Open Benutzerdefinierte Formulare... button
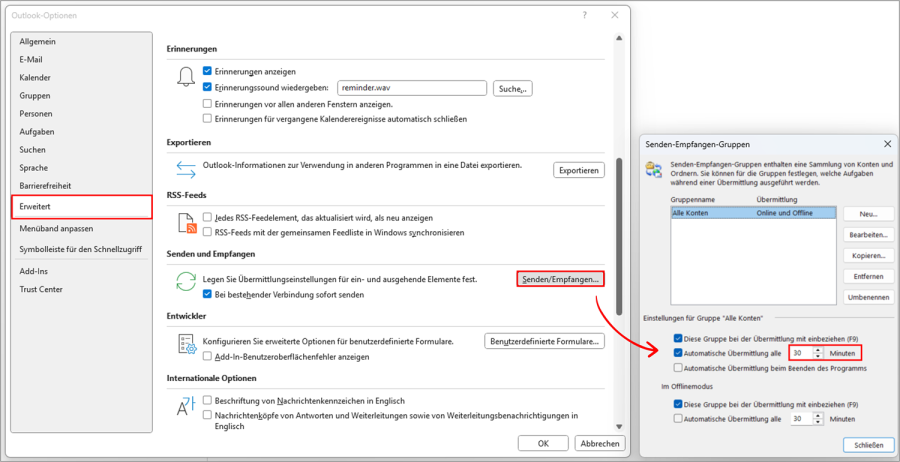Viewport: 900px width, 462px height. pos(545,341)
